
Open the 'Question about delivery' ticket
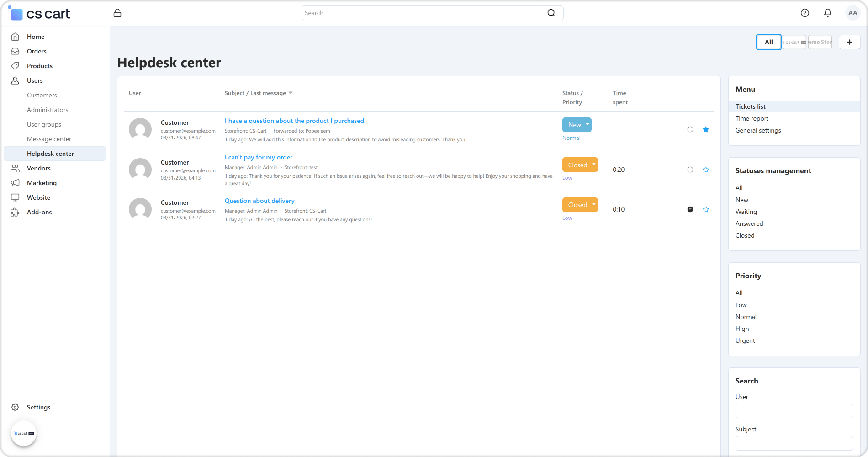pyautogui.click(x=259, y=201)
